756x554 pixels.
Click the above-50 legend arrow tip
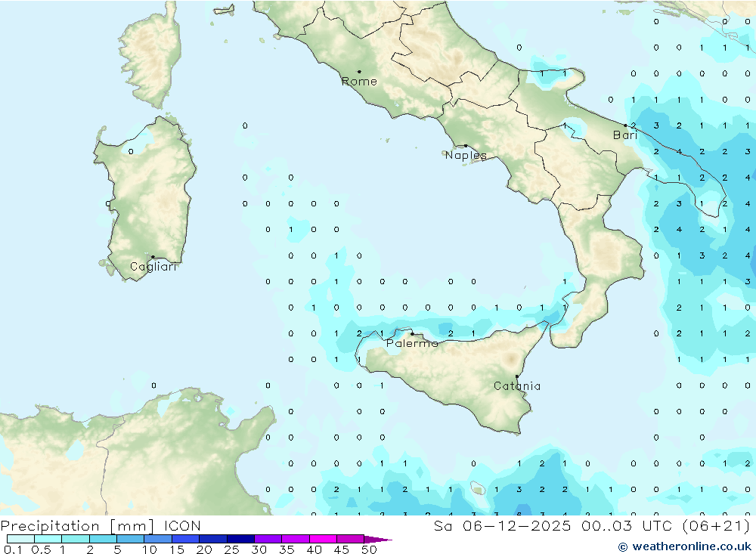point(379,539)
